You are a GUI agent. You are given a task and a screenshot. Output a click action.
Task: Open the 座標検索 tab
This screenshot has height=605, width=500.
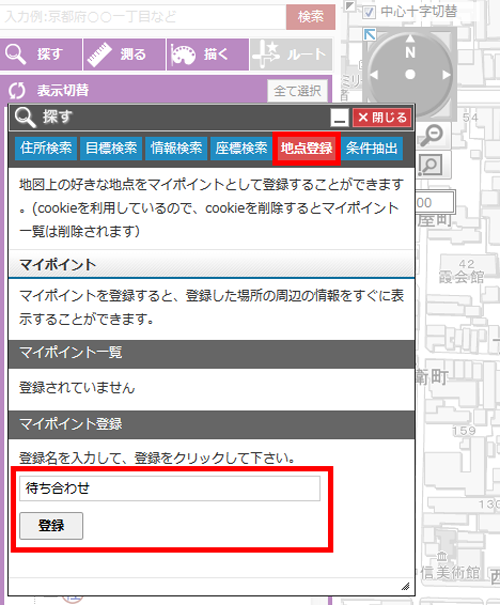[x=241, y=148]
